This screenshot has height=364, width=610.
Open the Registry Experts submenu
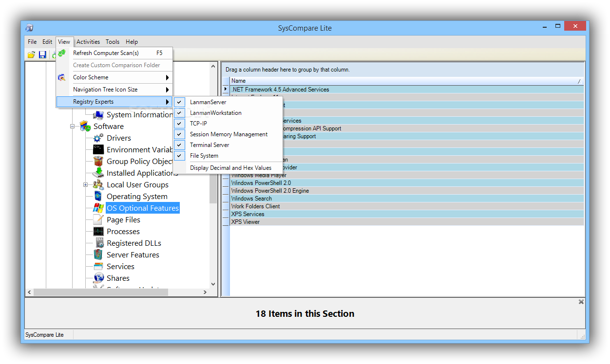coord(114,102)
